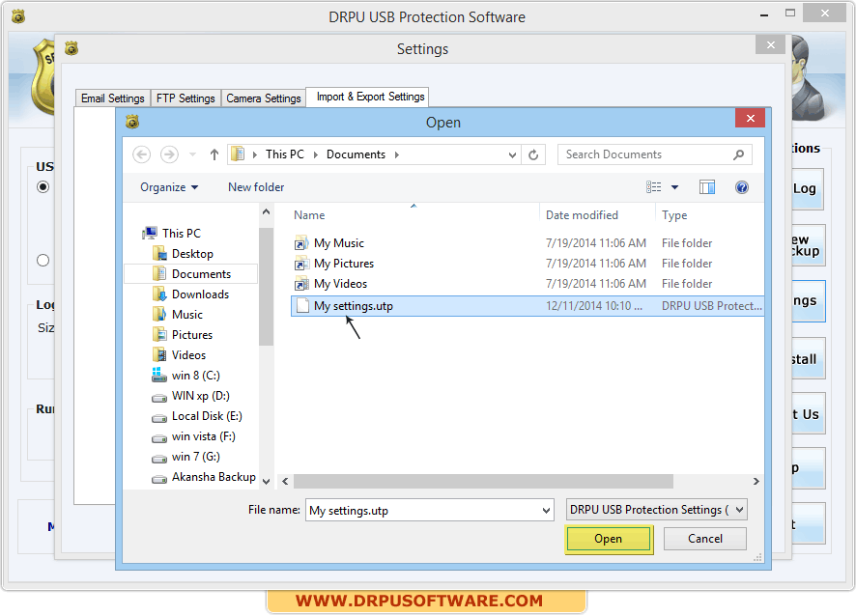The width and height of the screenshot is (856, 616).
Task: Click the horizontal scrollbar in file list
Action: [483, 481]
